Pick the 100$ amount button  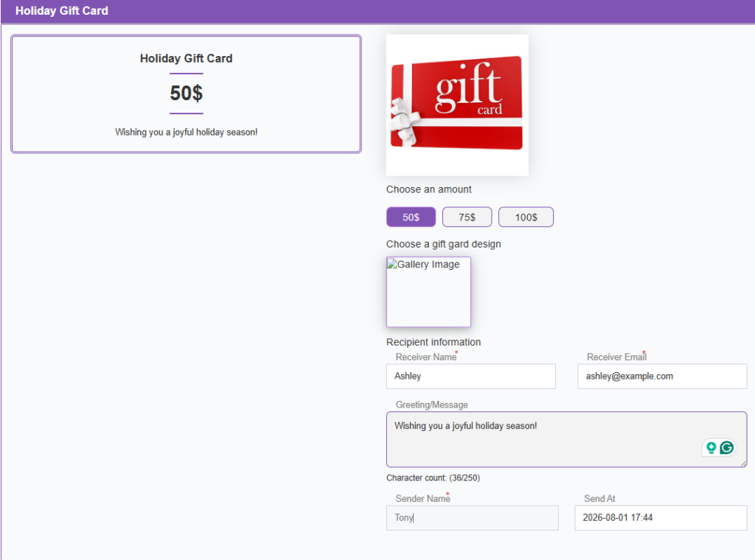526,217
